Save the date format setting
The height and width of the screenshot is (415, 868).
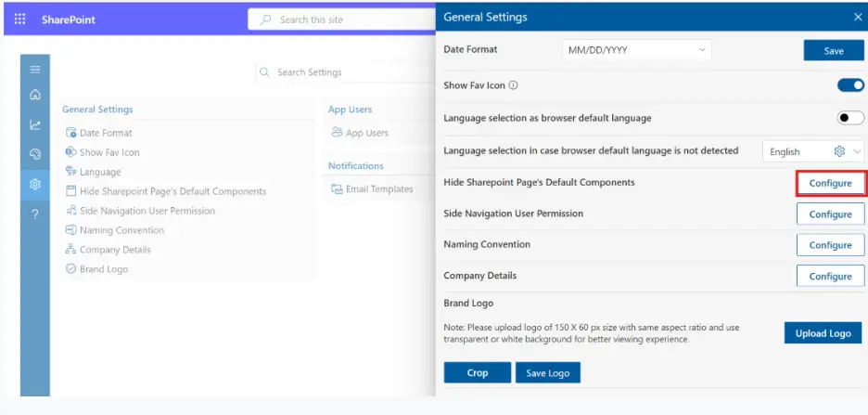[833, 51]
